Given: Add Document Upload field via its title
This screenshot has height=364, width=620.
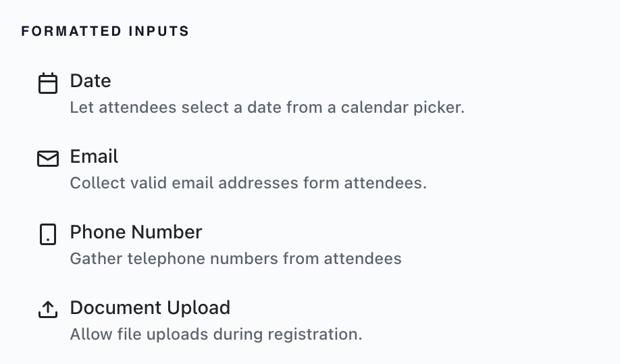Looking at the screenshot, I should (x=150, y=307).
